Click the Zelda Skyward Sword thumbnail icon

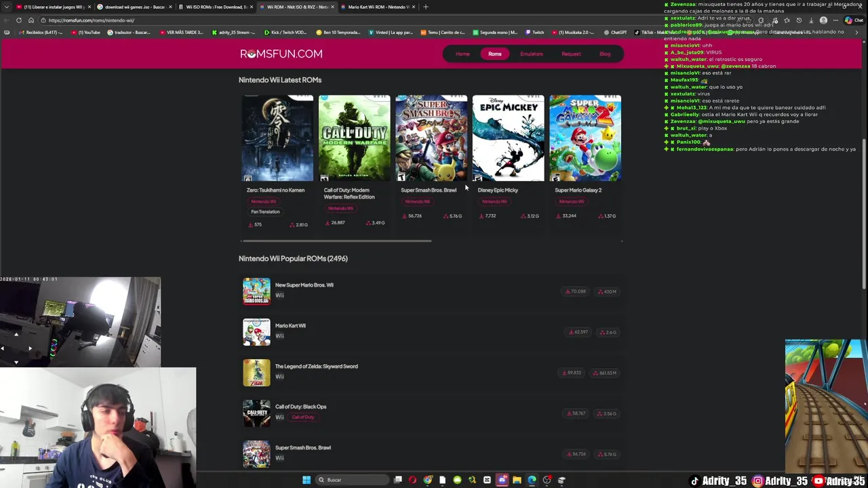(256, 373)
